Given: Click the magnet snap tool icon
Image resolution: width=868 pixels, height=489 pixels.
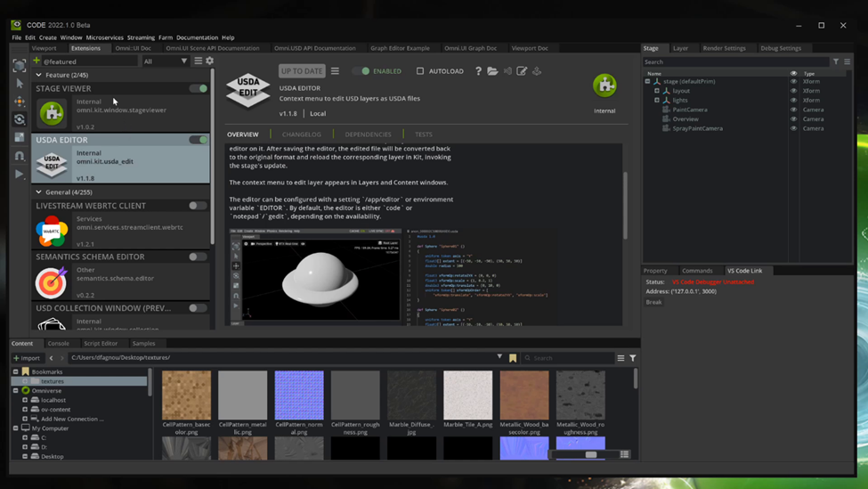Looking at the screenshot, I should (20, 156).
